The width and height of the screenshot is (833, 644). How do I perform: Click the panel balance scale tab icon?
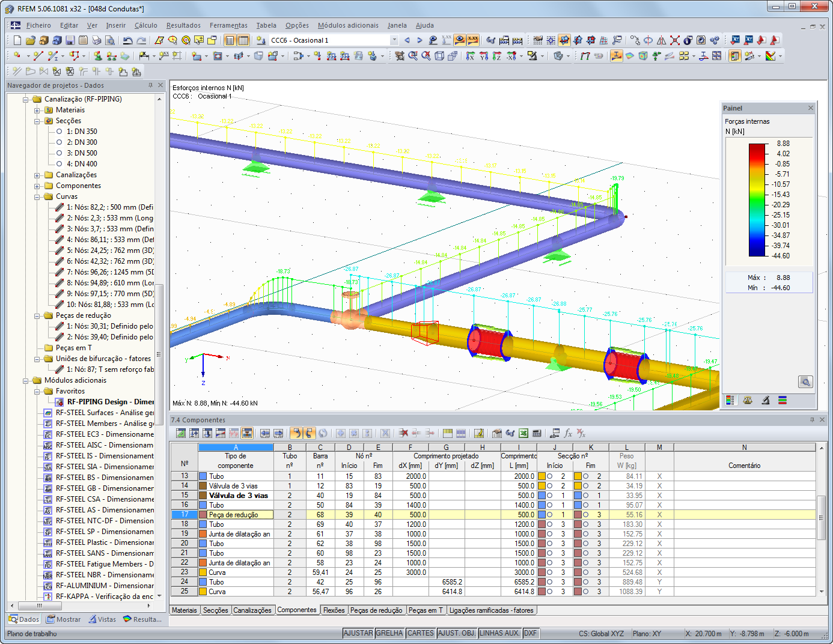click(748, 400)
